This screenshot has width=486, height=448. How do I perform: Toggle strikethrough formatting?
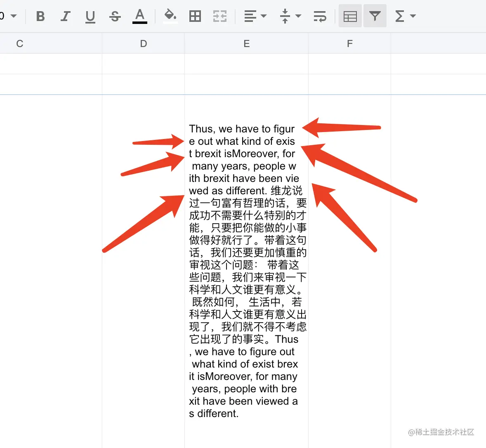(115, 16)
